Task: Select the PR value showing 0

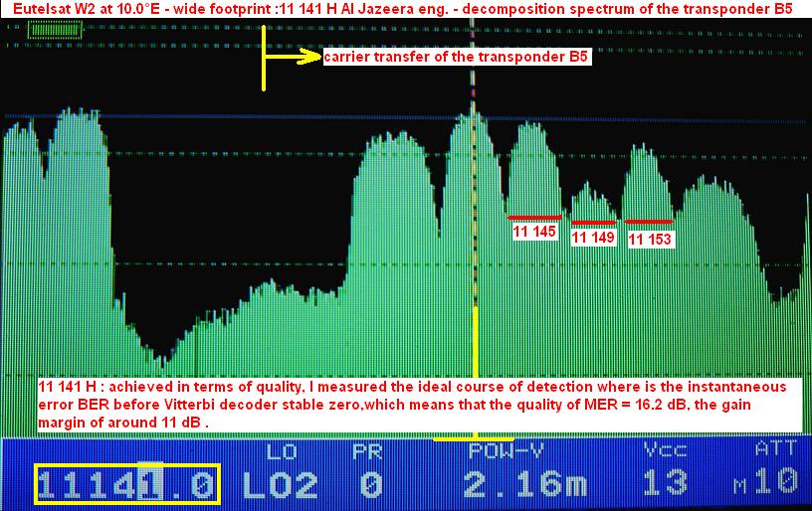Action: click(x=371, y=484)
